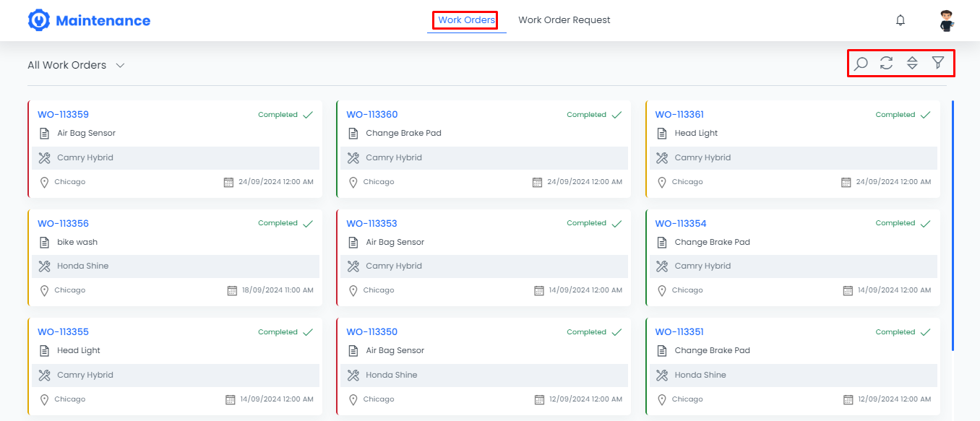Screen dimensions: 980x421
Task: Click Change Brake Pad in WO-113360 card
Action: tap(403, 133)
